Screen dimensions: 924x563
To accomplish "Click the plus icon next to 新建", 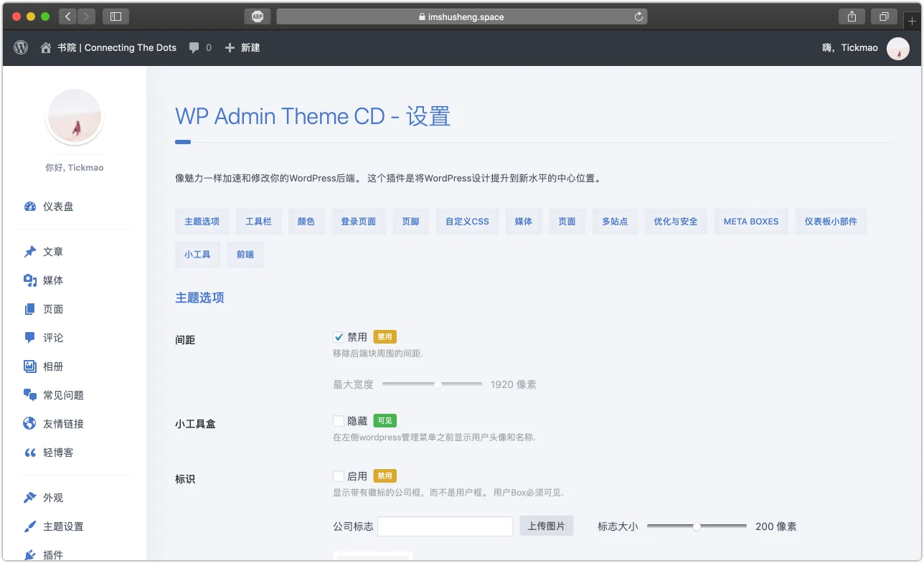I will click(230, 47).
